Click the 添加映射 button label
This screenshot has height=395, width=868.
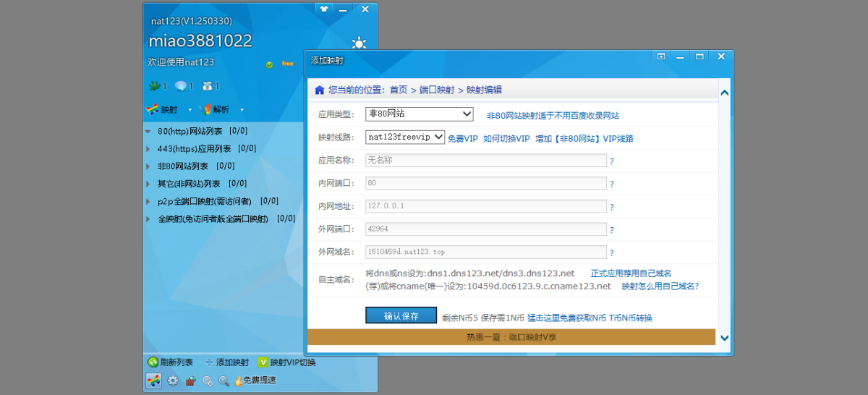pos(232,362)
